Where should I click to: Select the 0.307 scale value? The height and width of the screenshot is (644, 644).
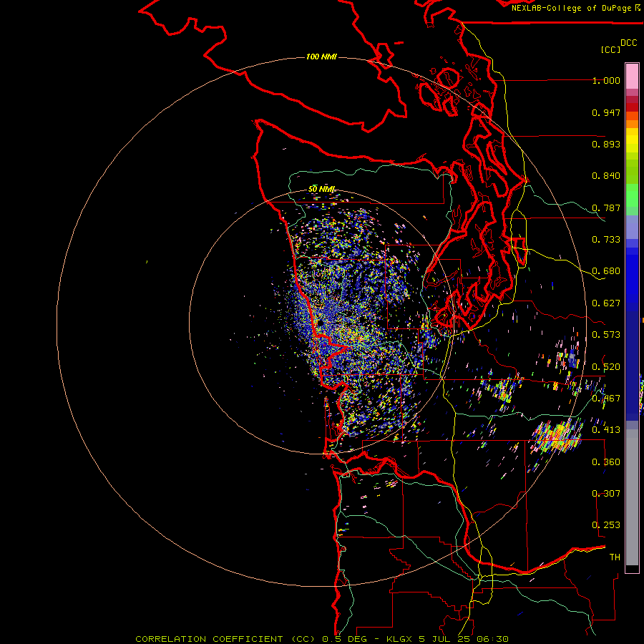(x=606, y=494)
